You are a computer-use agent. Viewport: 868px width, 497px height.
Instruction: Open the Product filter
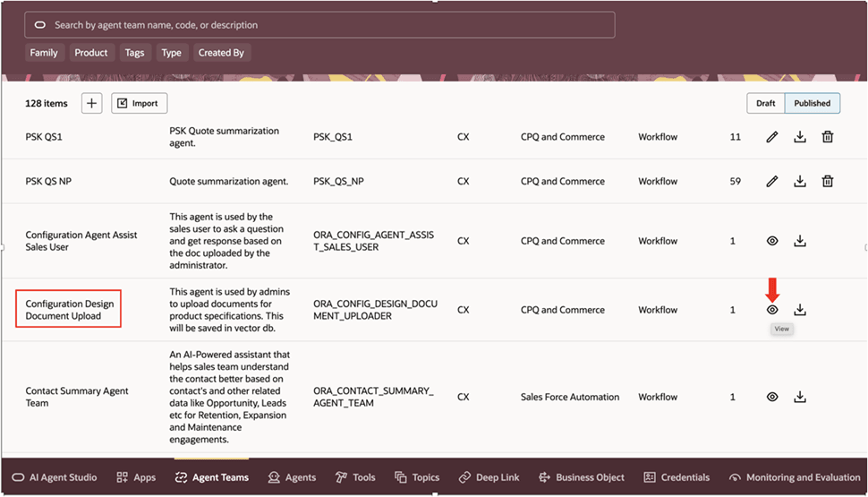(91, 53)
